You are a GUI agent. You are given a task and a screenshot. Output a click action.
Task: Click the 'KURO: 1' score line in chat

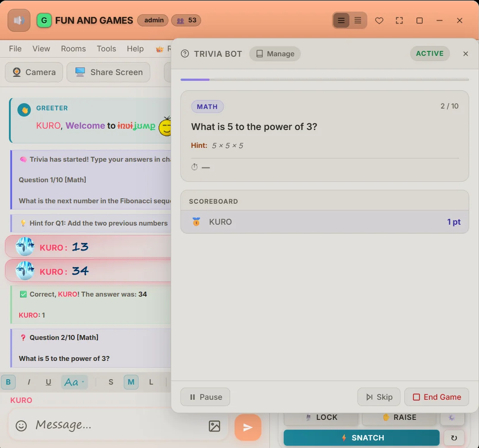(32, 315)
